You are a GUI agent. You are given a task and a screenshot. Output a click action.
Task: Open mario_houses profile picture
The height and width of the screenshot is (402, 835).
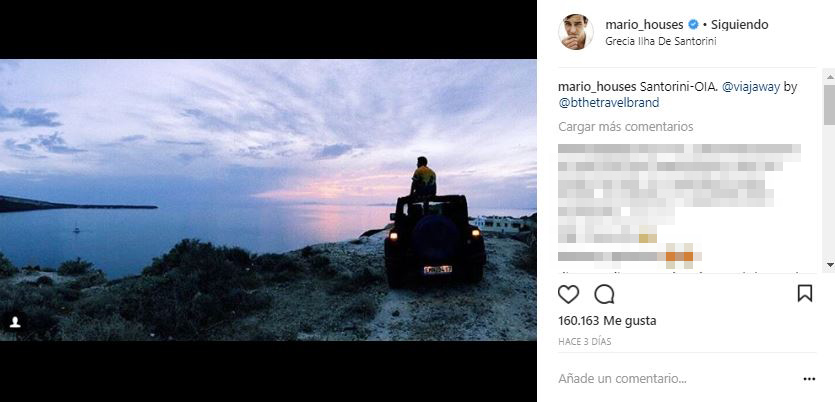[576, 32]
